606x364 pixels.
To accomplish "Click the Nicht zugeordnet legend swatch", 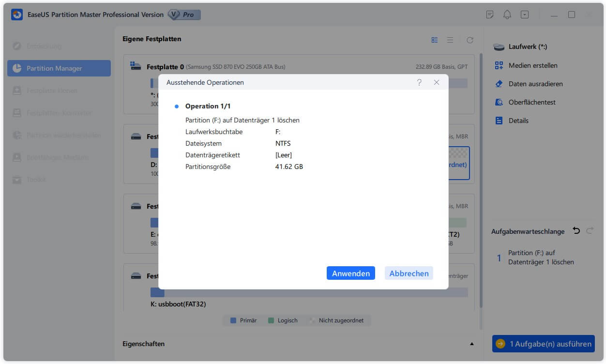I will point(312,320).
